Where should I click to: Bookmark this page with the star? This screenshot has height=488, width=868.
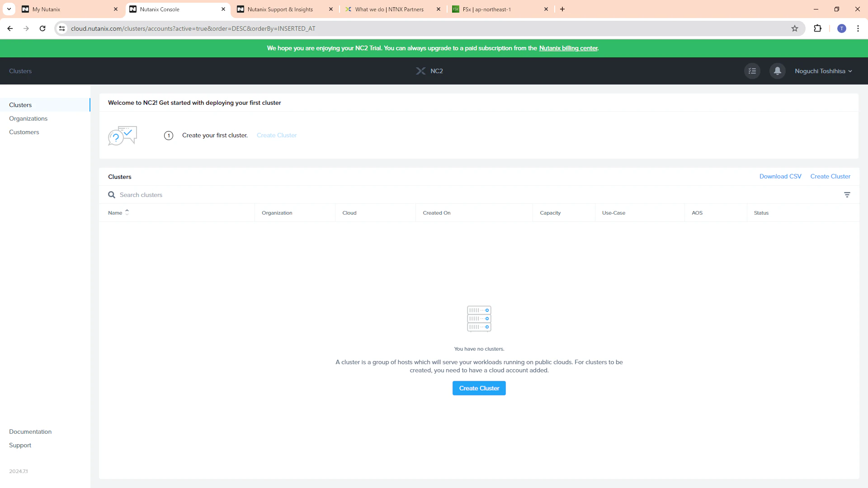point(795,28)
